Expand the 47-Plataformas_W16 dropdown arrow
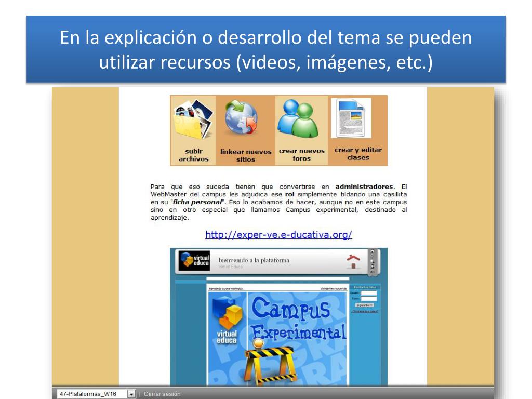The width and height of the screenshot is (532, 399). [131, 394]
